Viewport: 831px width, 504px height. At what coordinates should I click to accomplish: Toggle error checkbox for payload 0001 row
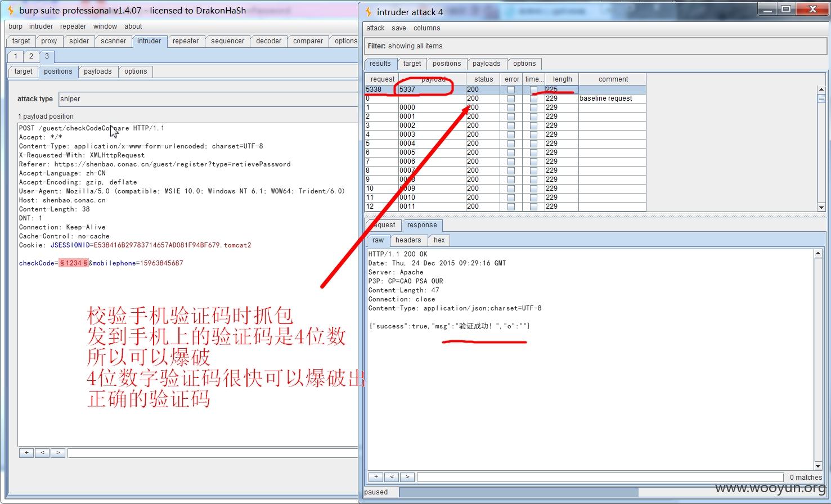[511, 116]
